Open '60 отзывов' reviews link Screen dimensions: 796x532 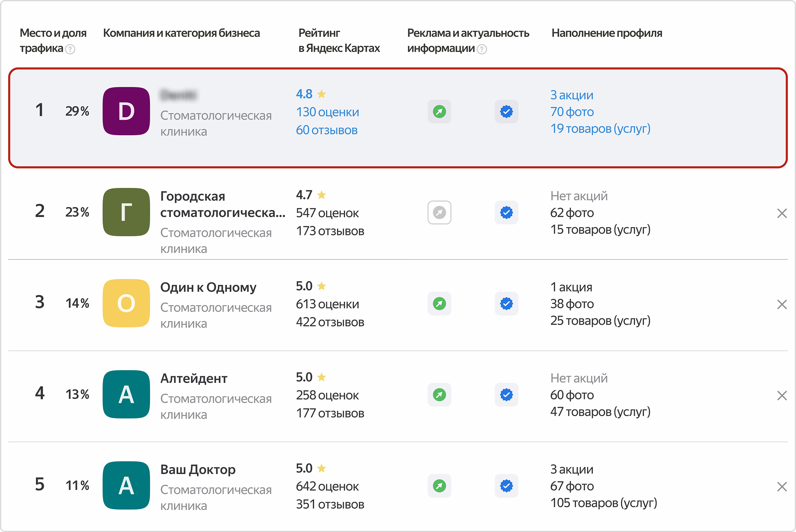click(327, 130)
